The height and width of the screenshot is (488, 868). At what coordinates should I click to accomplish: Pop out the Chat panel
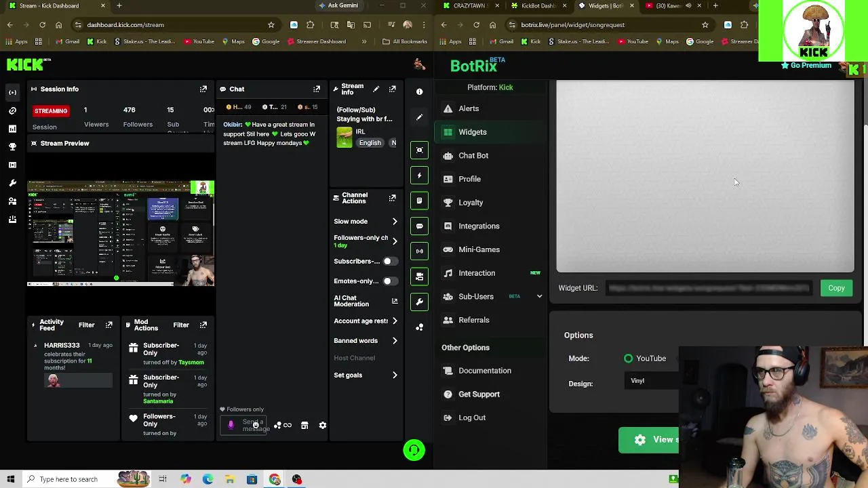click(317, 89)
